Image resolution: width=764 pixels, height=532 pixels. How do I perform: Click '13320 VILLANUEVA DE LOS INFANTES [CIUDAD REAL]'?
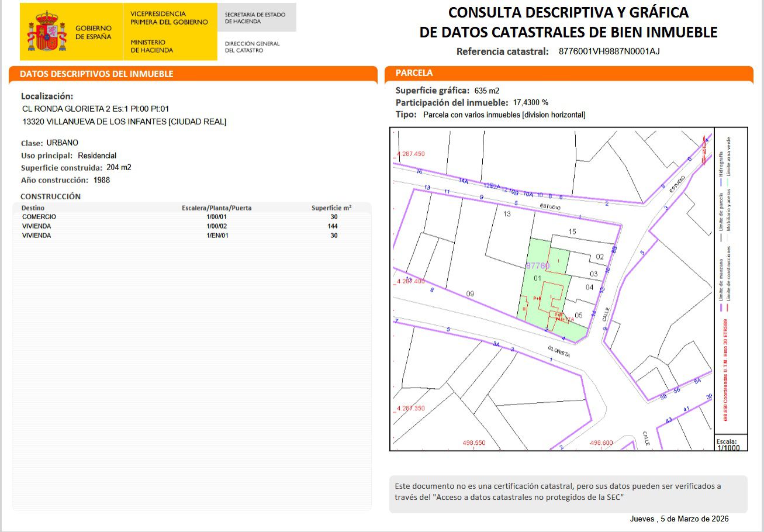(x=124, y=122)
